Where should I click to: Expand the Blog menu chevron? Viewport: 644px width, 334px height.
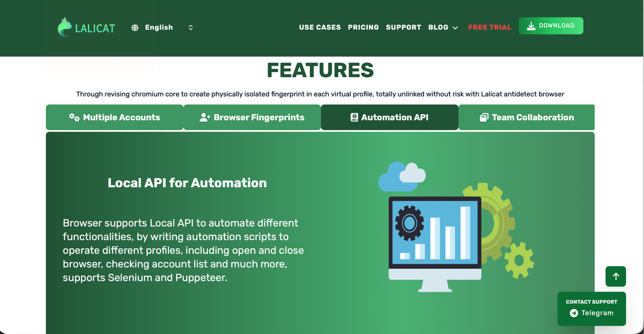[455, 28]
